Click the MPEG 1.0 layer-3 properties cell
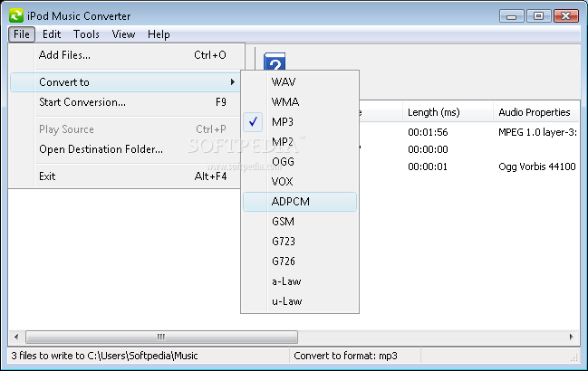Screen dimensions: 588x371 (x=537, y=132)
